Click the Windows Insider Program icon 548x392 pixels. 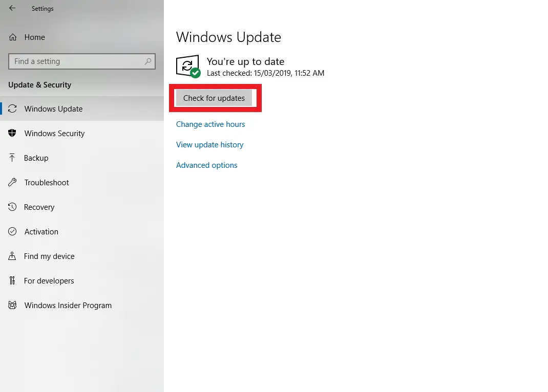13,305
